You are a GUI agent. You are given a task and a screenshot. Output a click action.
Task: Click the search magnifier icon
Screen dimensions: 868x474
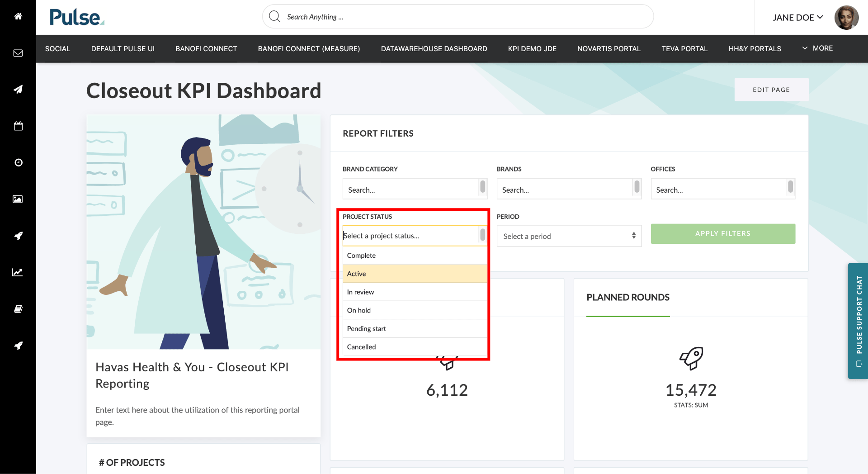coord(274,17)
